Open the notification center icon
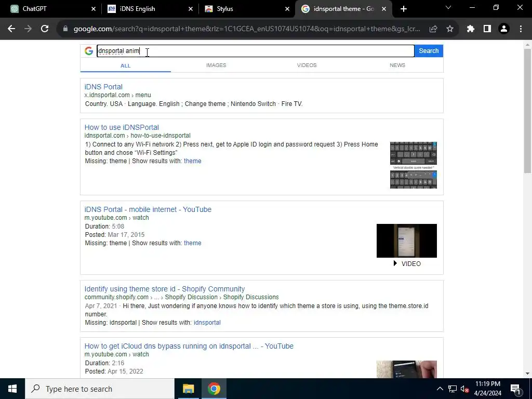532x399 pixels. 515,389
